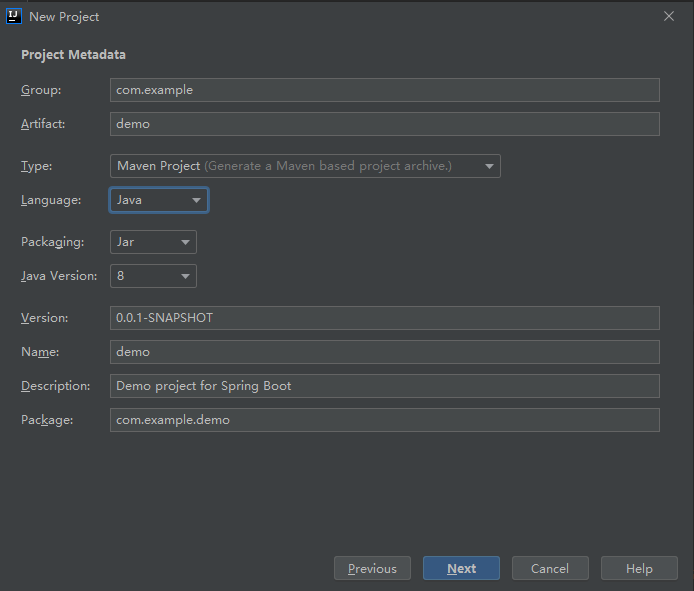Click the Packaging: label
The image size is (694, 591).
53,242
